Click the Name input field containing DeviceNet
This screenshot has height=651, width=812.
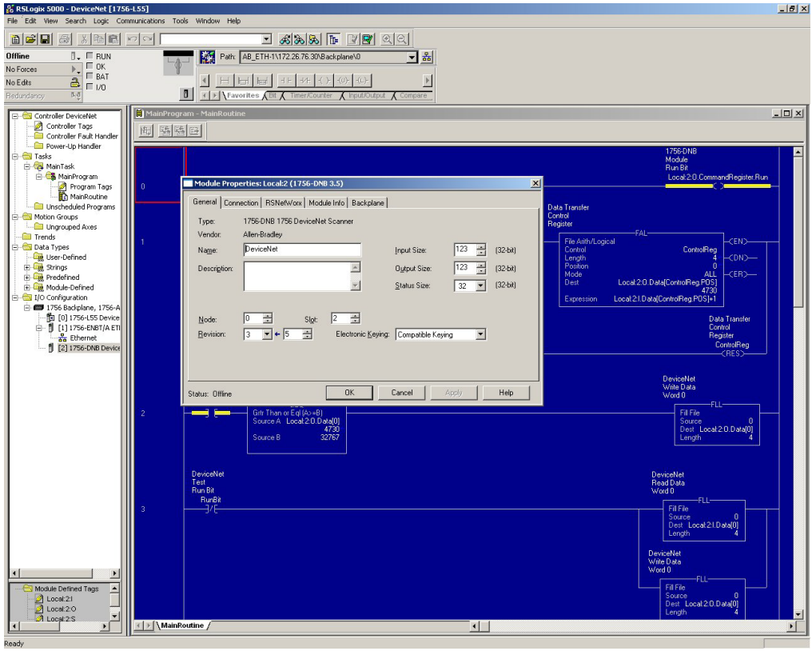(x=302, y=250)
